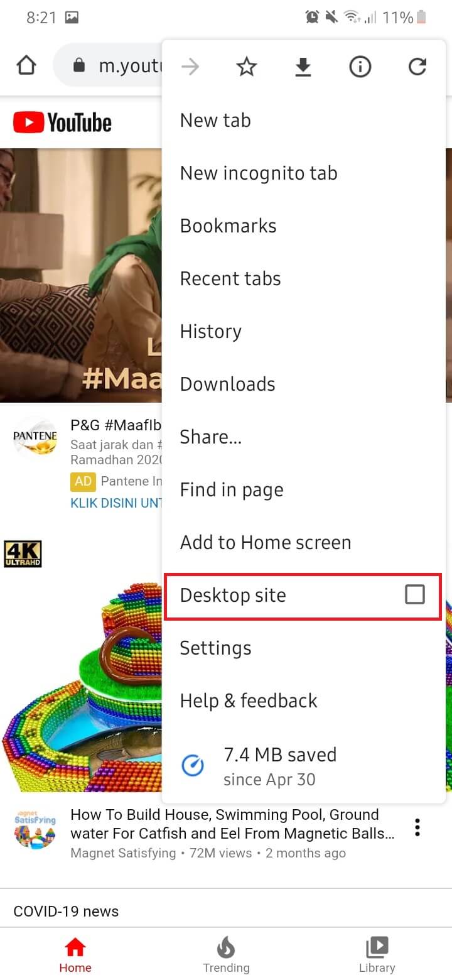The image size is (452, 980).
Task: Select New incognito tab
Action: 259,173
